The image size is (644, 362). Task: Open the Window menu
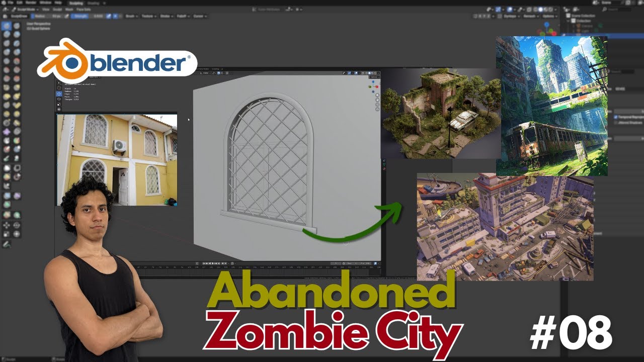[45, 3]
